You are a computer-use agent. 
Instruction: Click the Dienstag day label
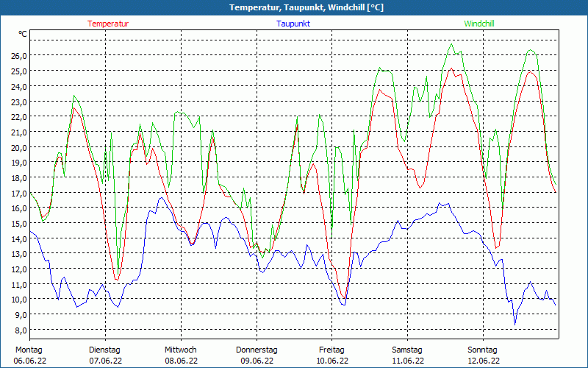[x=104, y=350]
